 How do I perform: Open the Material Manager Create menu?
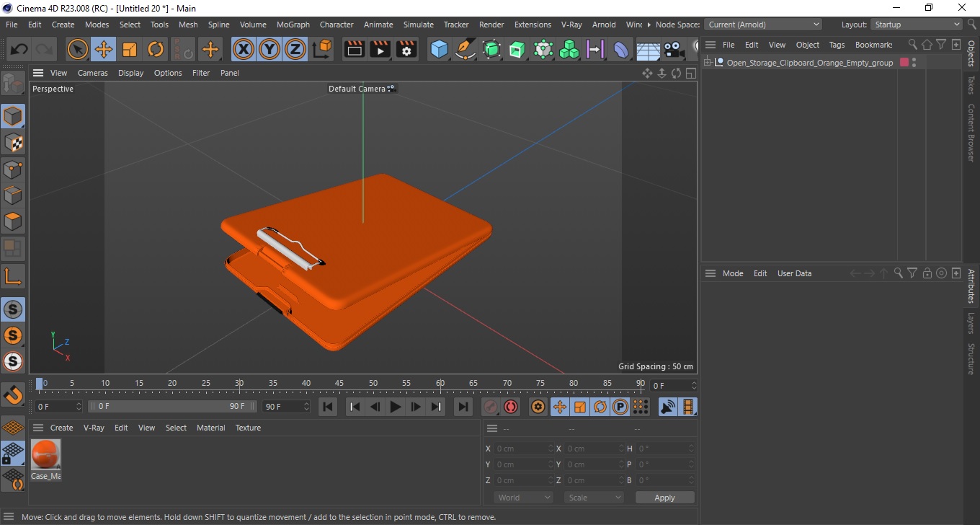(61, 428)
